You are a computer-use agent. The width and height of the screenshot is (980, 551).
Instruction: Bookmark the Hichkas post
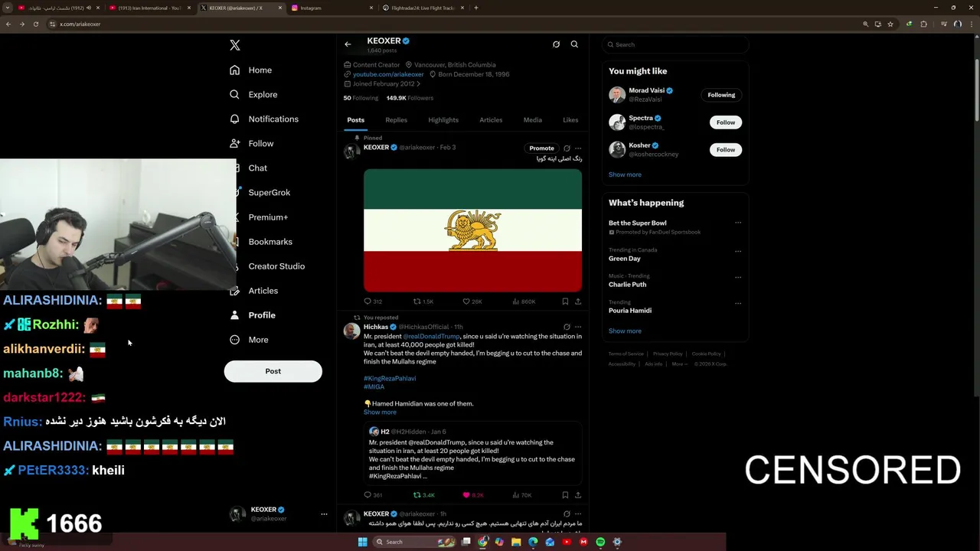(x=565, y=495)
